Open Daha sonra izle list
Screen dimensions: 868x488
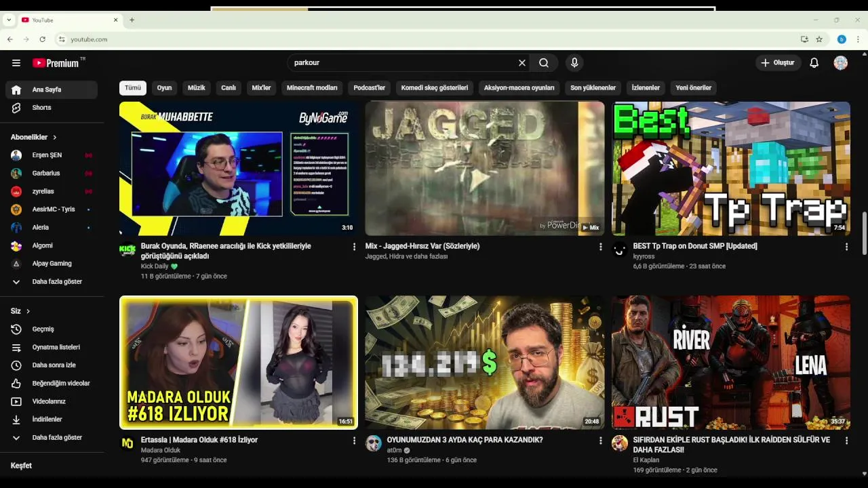[52, 365]
